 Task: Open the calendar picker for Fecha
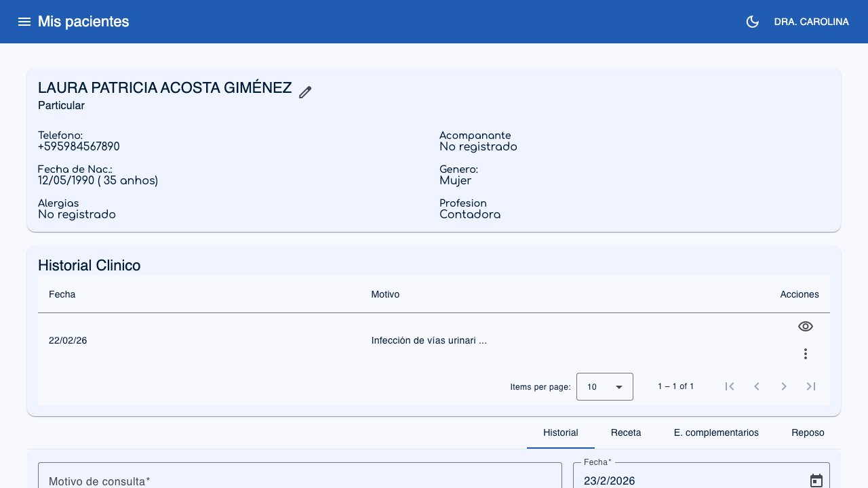tap(816, 481)
